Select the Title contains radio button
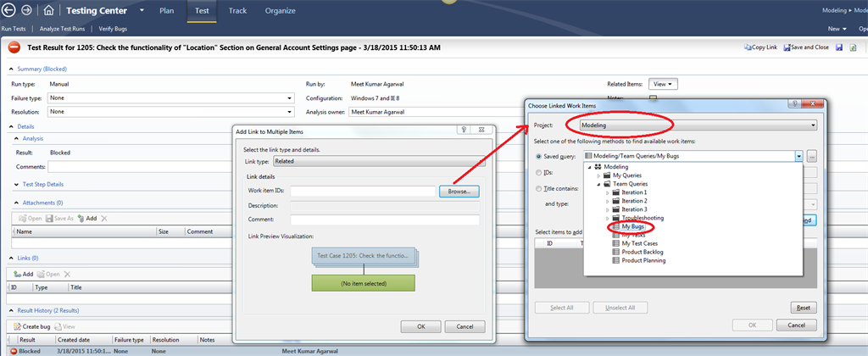Viewport: 868px width, 356px height. pos(538,188)
